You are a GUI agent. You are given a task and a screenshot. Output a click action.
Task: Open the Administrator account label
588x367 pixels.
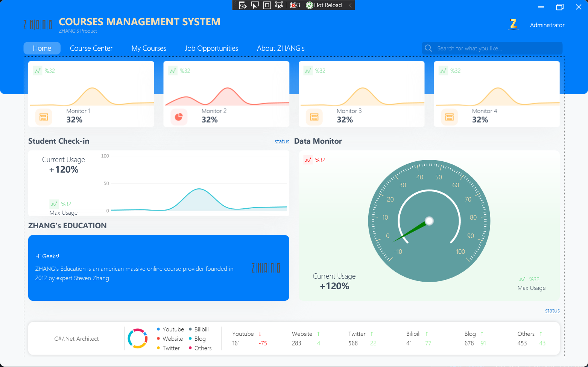pyautogui.click(x=547, y=25)
